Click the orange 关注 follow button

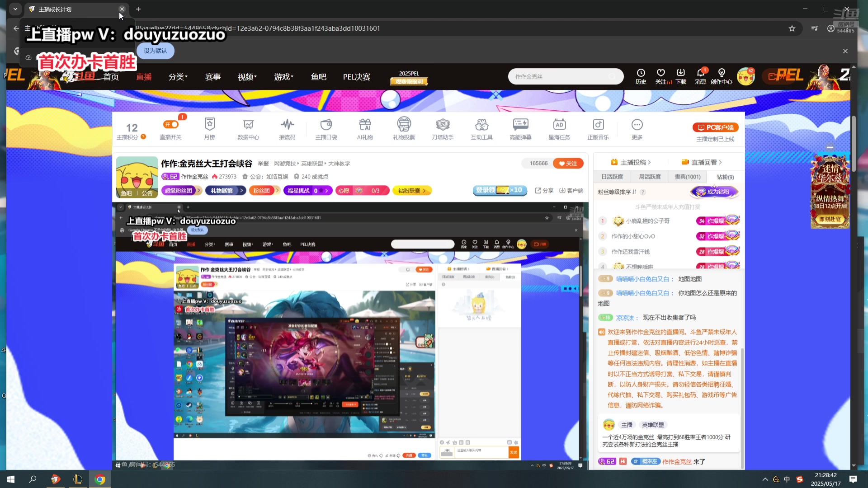568,164
